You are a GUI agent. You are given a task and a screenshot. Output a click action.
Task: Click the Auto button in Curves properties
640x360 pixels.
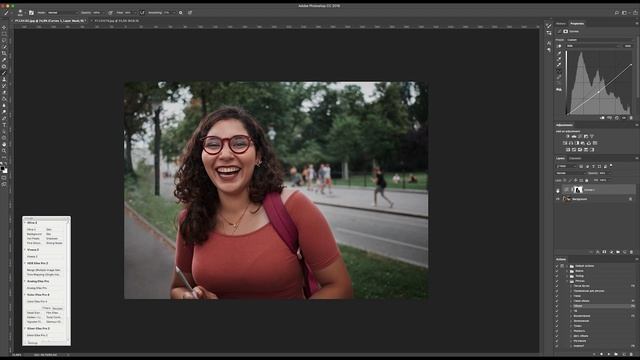point(628,46)
